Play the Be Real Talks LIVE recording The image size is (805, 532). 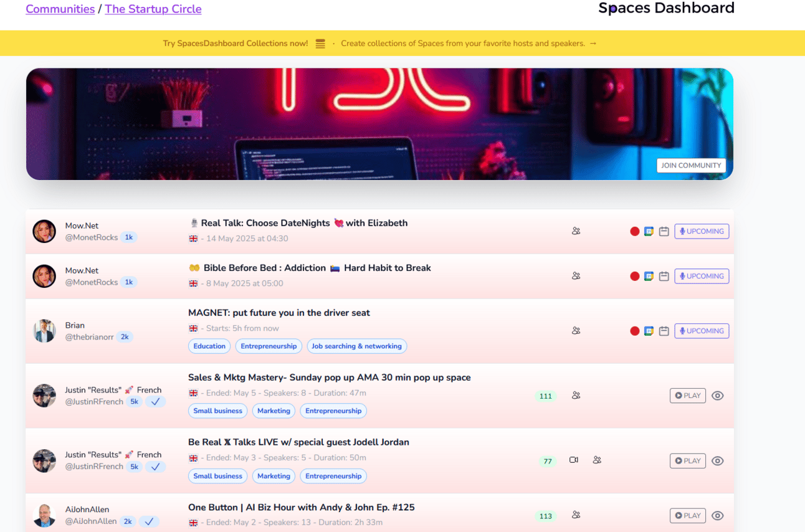[688, 461]
